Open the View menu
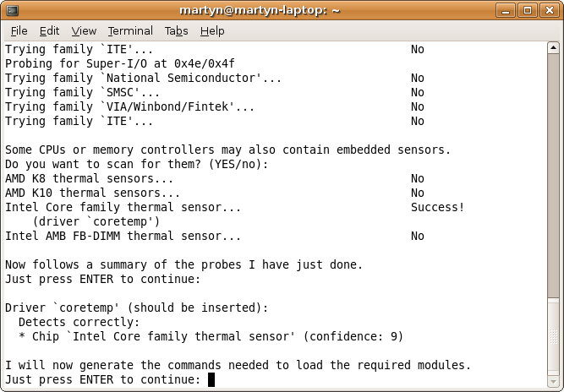This screenshot has height=392, width=564. pyautogui.click(x=84, y=31)
